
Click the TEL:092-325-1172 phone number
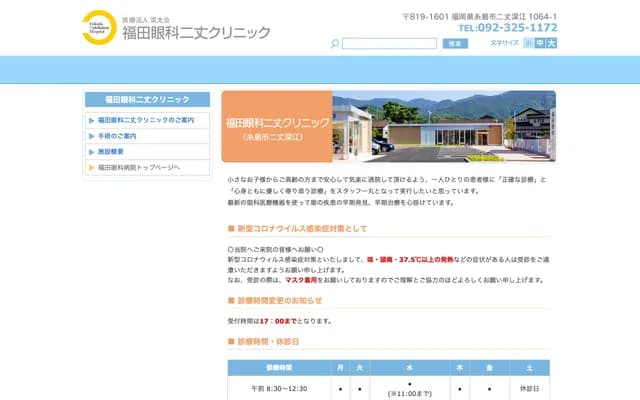[x=508, y=28]
